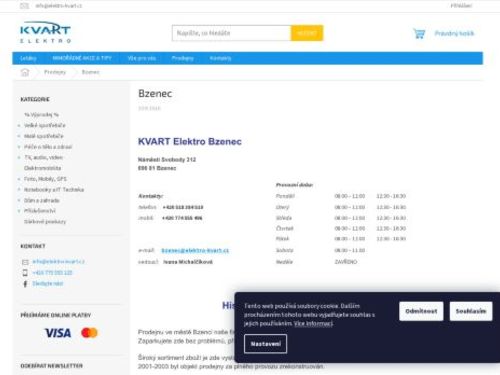Expand the Dům a zahrada category arrow
Screen dimensions: 500x375
pyautogui.click(x=19, y=200)
